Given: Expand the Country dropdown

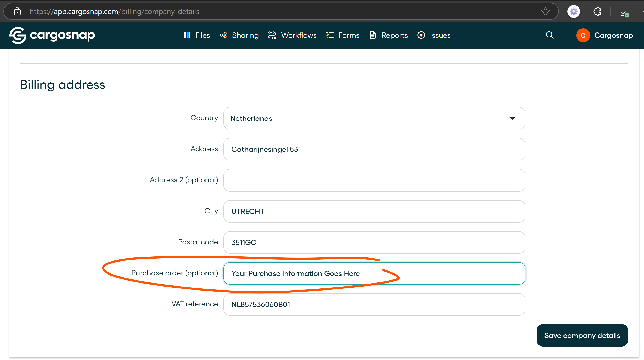Looking at the screenshot, I should tap(374, 118).
